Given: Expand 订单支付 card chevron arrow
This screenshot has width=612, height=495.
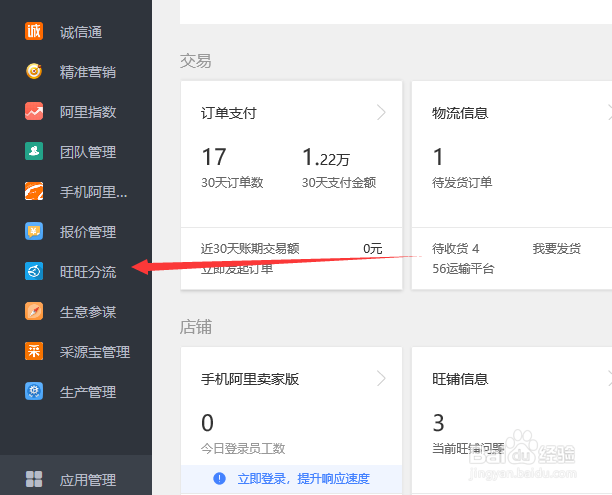Looking at the screenshot, I should coord(381,112).
